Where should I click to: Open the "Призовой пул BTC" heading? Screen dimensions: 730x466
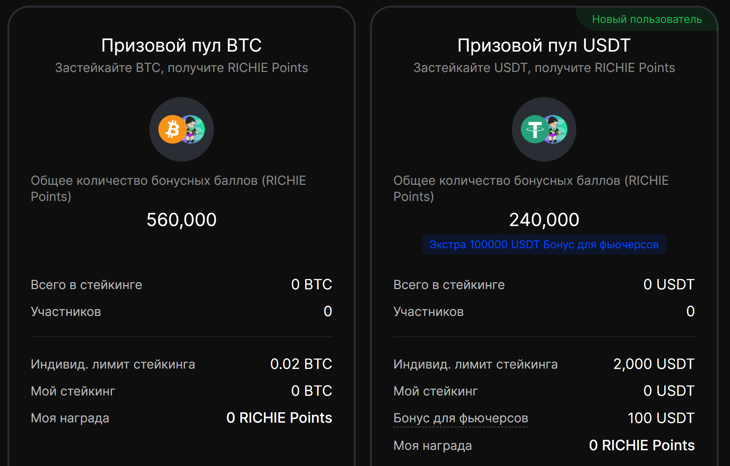tap(181, 46)
